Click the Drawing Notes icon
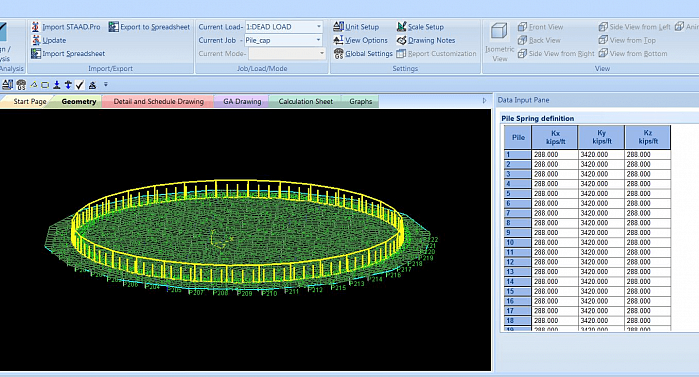 point(401,40)
